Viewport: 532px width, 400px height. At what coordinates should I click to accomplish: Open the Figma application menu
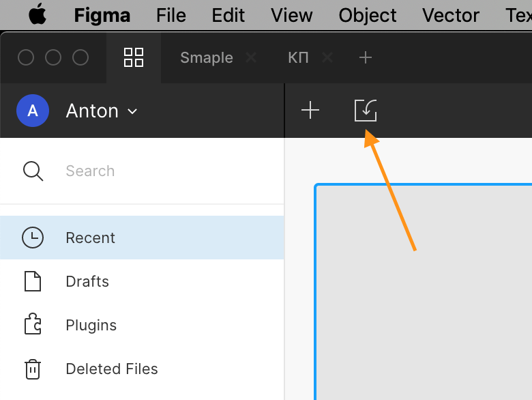click(x=102, y=15)
